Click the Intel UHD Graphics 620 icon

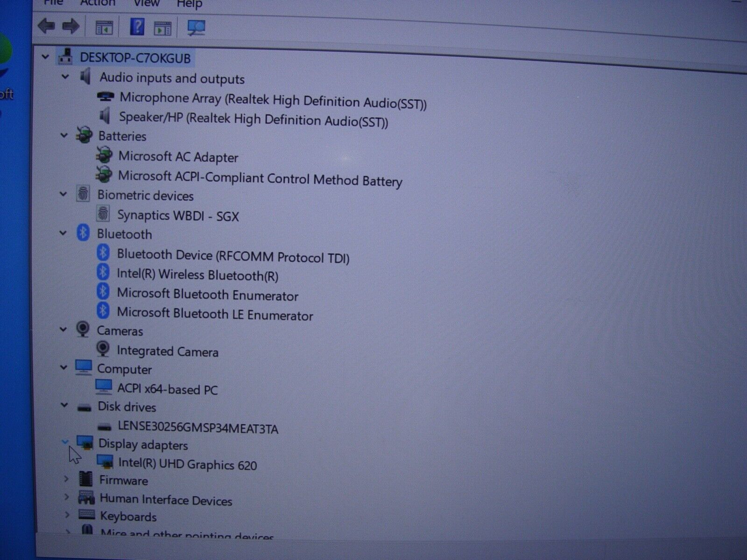click(105, 462)
